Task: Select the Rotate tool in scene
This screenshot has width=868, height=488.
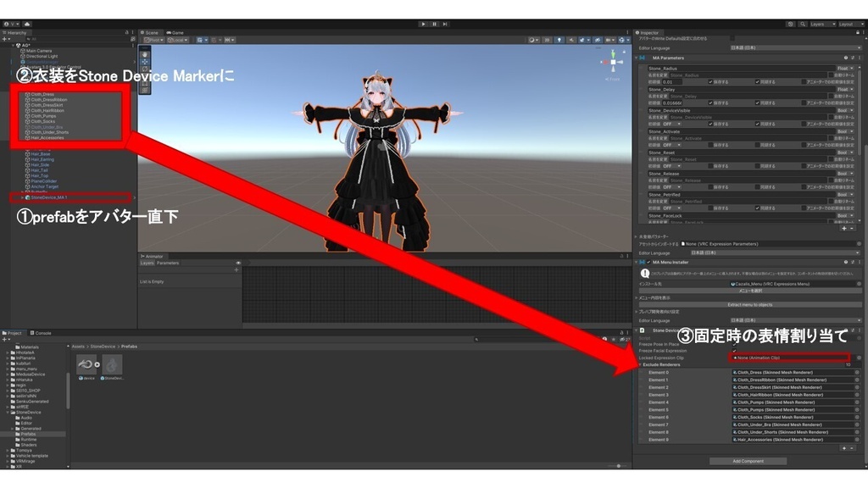Action: (144, 69)
